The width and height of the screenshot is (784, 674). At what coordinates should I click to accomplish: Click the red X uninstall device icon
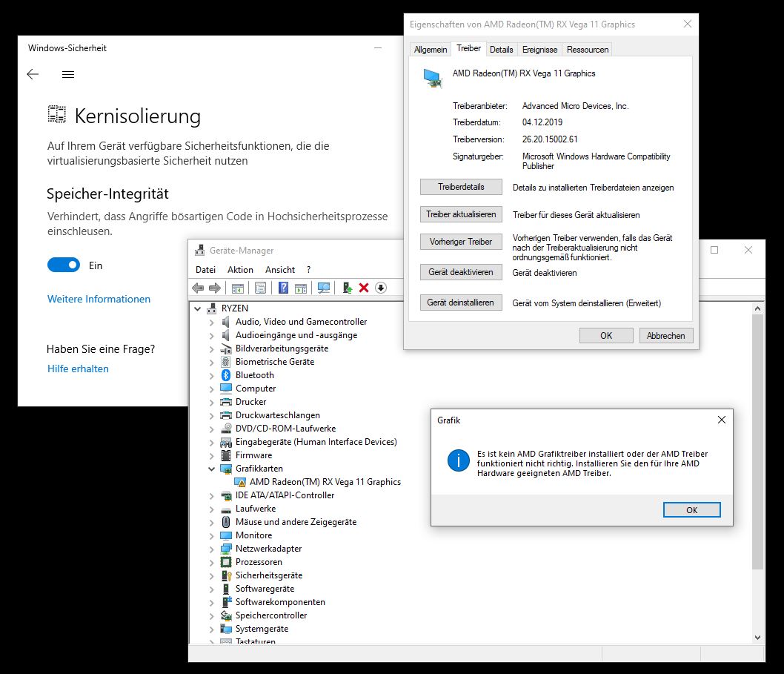tap(364, 288)
